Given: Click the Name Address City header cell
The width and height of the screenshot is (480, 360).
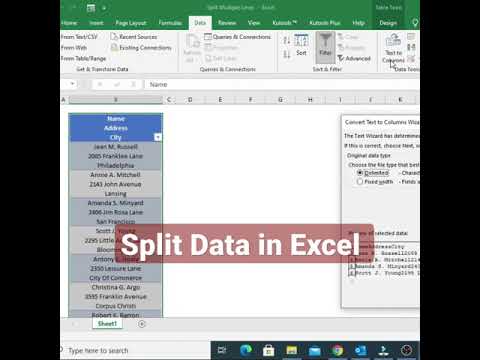Looking at the screenshot, I should point(115,128).
